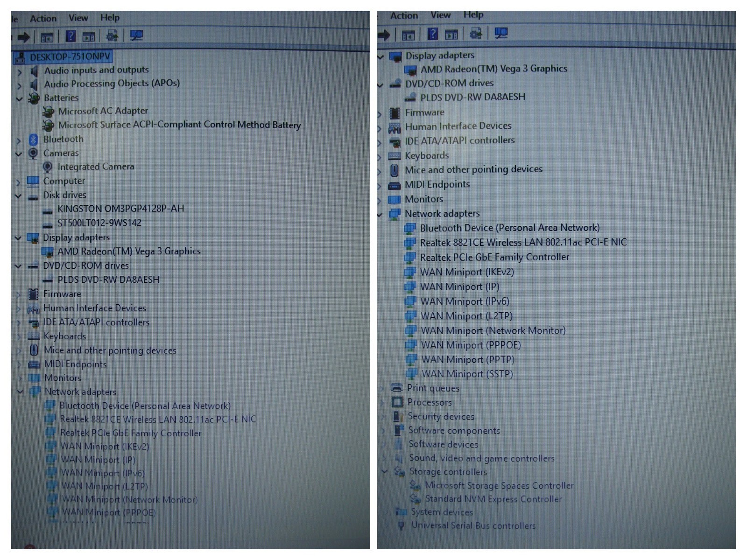Select Microsoft Surface ACPI-Compliant Control Method Battery
747x560 pixels.
click(179, 125)
